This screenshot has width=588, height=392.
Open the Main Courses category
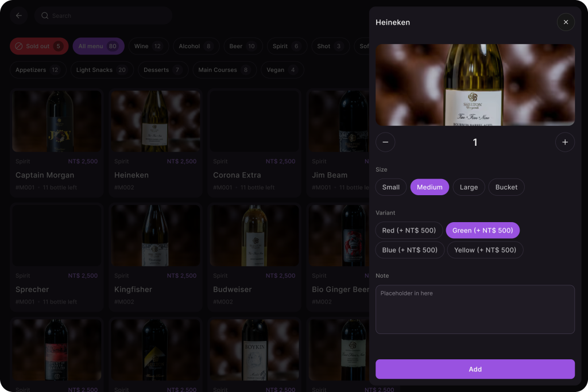225,69
